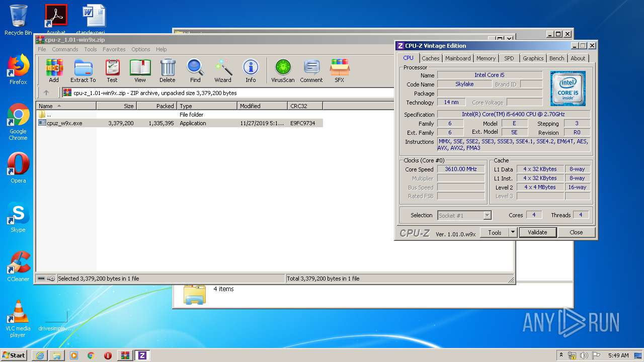Open Recycle Bin desktop icon
Viewport: 644px width, 362px height.
pos(18,20)
